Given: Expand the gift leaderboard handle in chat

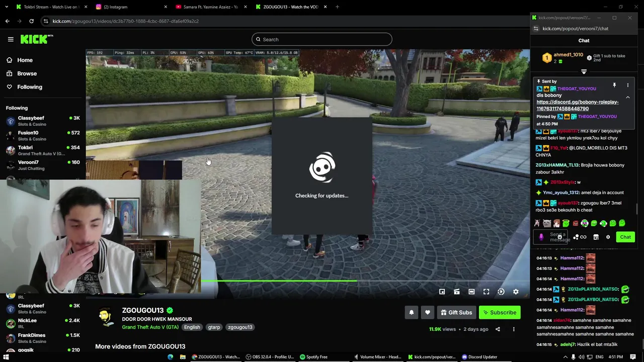Looking at the screenshot, I should 584,72.
